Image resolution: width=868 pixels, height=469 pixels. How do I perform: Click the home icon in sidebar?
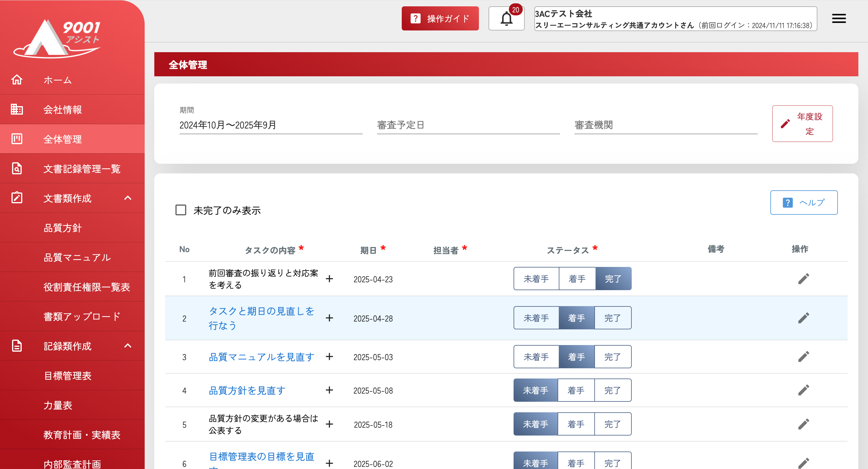17,80
